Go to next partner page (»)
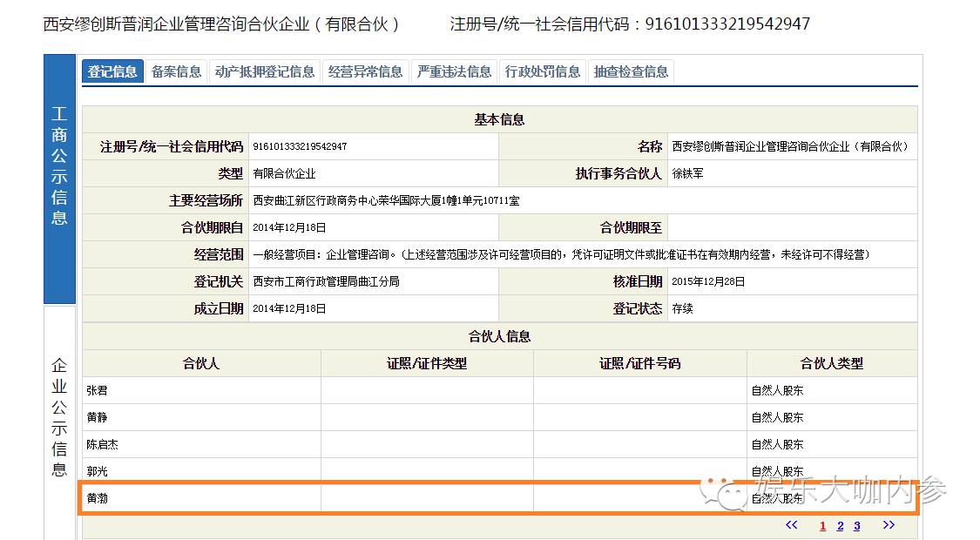Screen dimensions: 980x540 tap(889, 525)
